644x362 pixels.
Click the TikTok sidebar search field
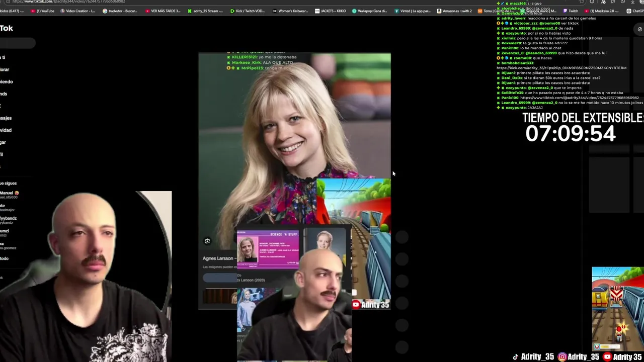point(18,43)
